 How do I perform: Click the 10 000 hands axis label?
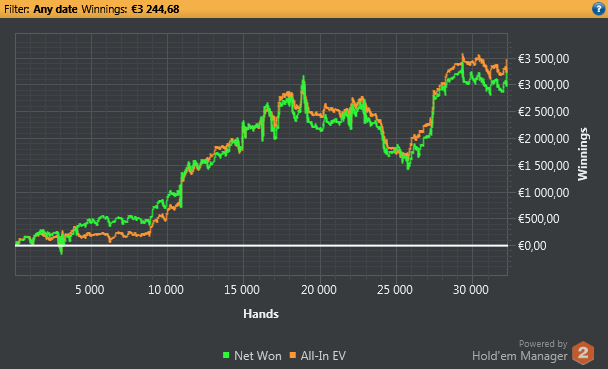coord(166,290)
